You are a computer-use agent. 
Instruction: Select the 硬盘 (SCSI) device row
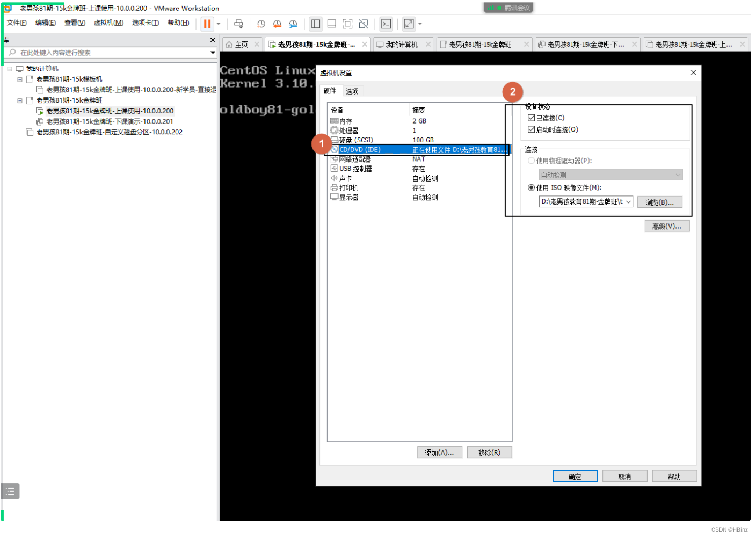click(x=419, y=140)
